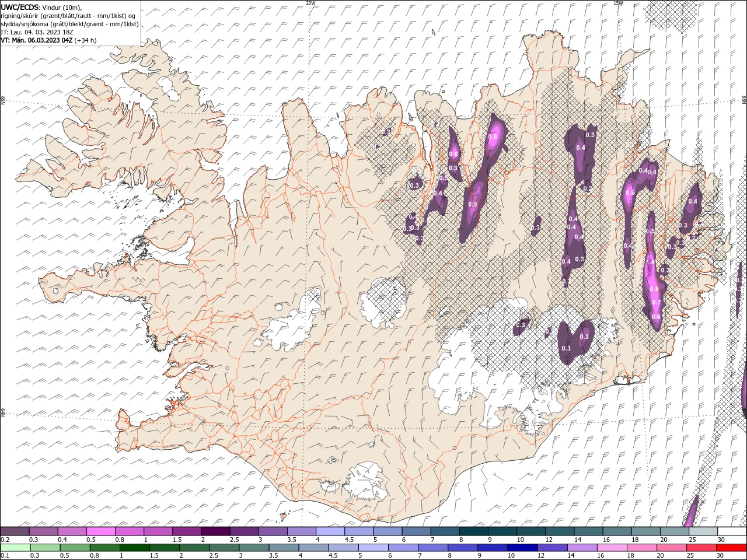Click upper legend swatch between 4 and 4.5

(330, 531)
